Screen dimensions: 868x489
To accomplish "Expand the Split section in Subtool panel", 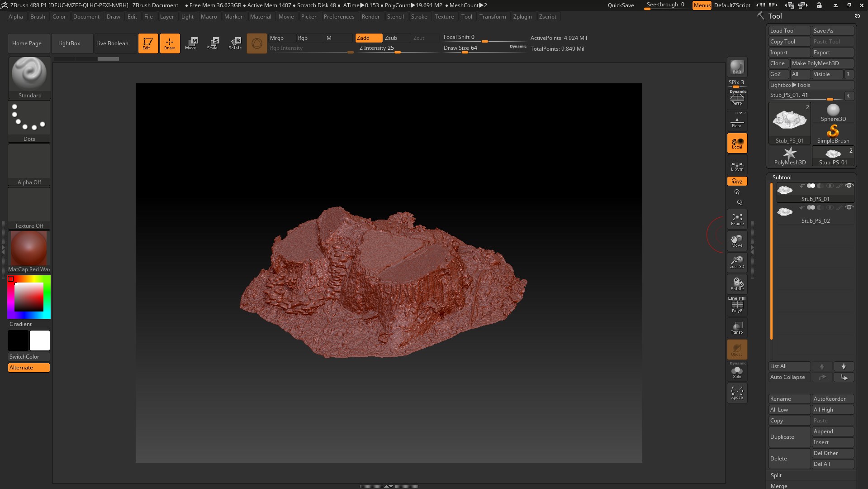I will 776,475.
